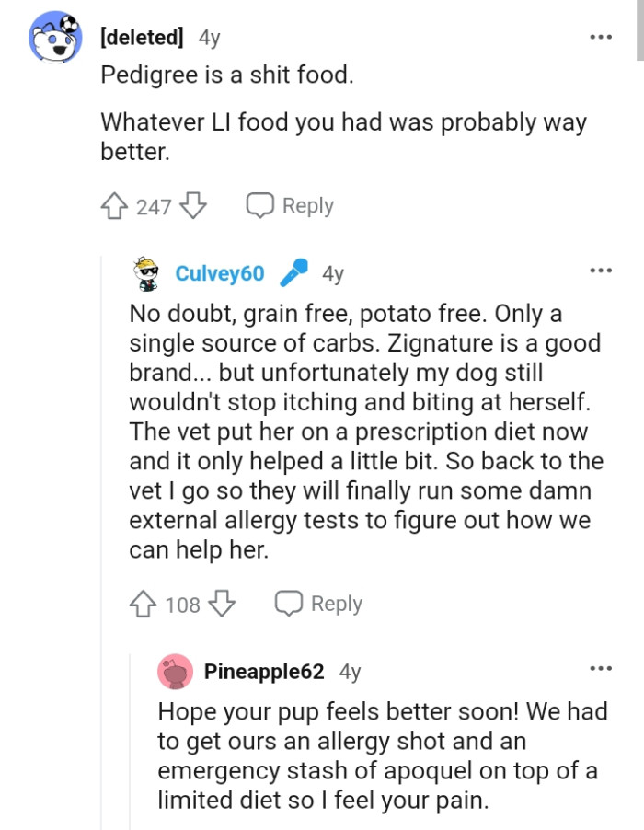Click the speech bubble icon on top comment
Screen dimensions: 644x830
[260, 205]
